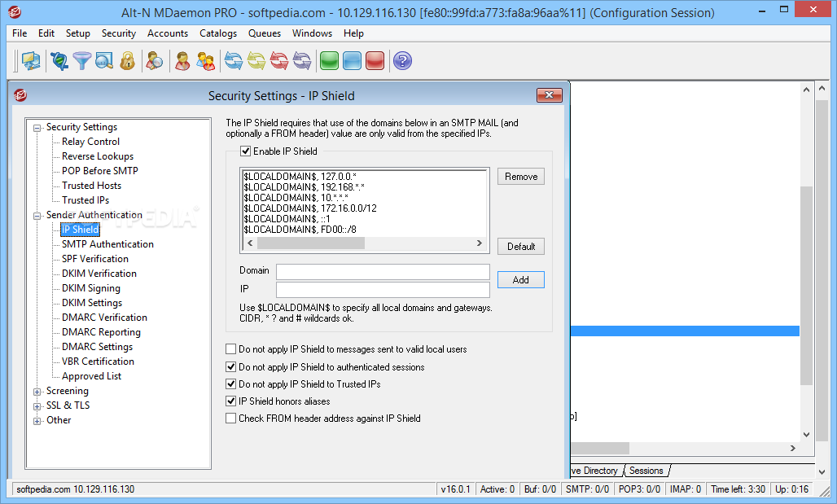The width and height of the screenshot is (837, 504).
Task: Open DKIM Signing in the tree
Action: (x=90, y=287)
